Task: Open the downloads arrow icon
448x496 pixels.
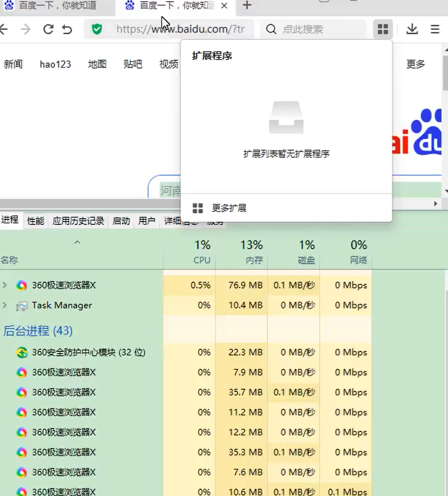Action: pyautogui.click(x=412, y=29)
